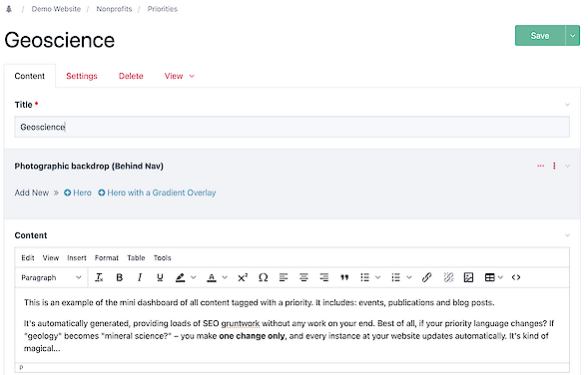Click the insert image icon
588x375 pixels.
pyautogui.click(x=468, y=277)
